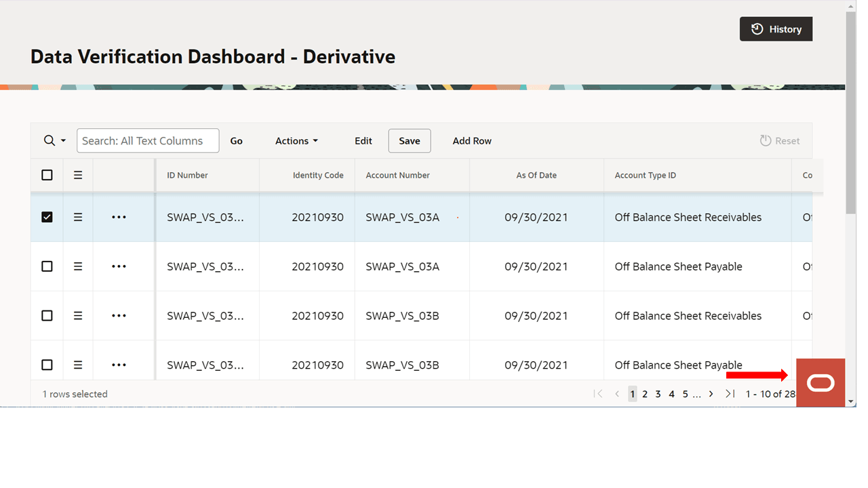The height and width of the screenshot is (488, 868).
Task: Click the Reset icon
Action: tap(767, 140)
